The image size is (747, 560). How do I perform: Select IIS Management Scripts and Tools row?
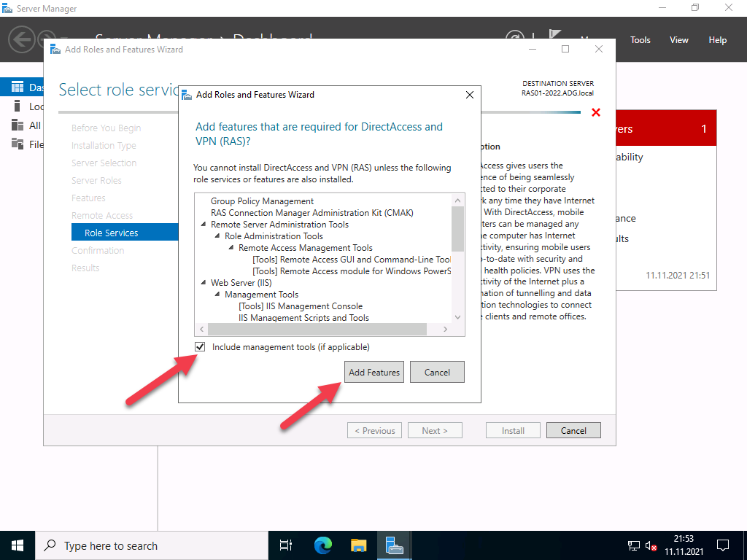click(304, 318)
